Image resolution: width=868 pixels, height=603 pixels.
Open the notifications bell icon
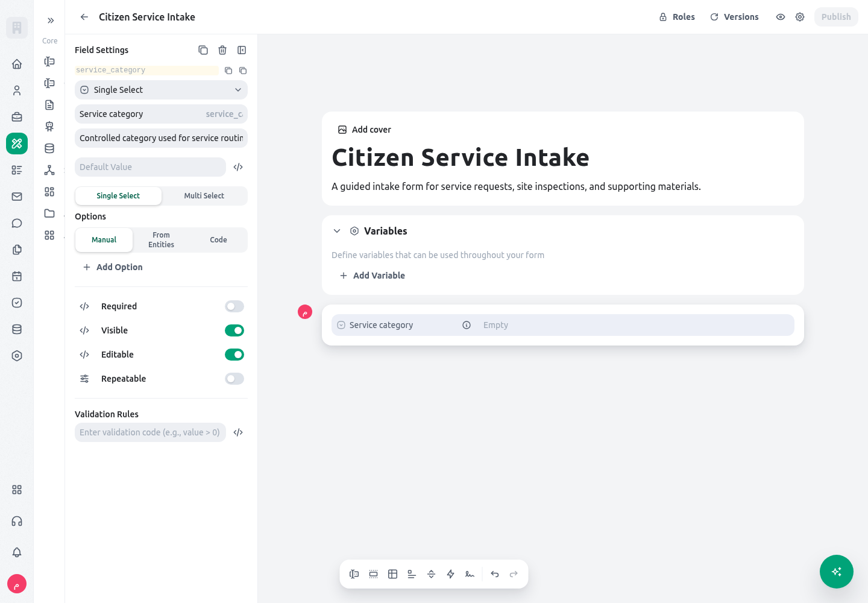(x=17, y=552)
